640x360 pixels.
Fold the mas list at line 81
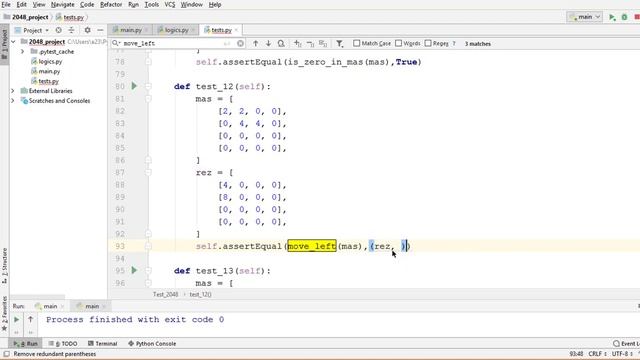point(148,99)
